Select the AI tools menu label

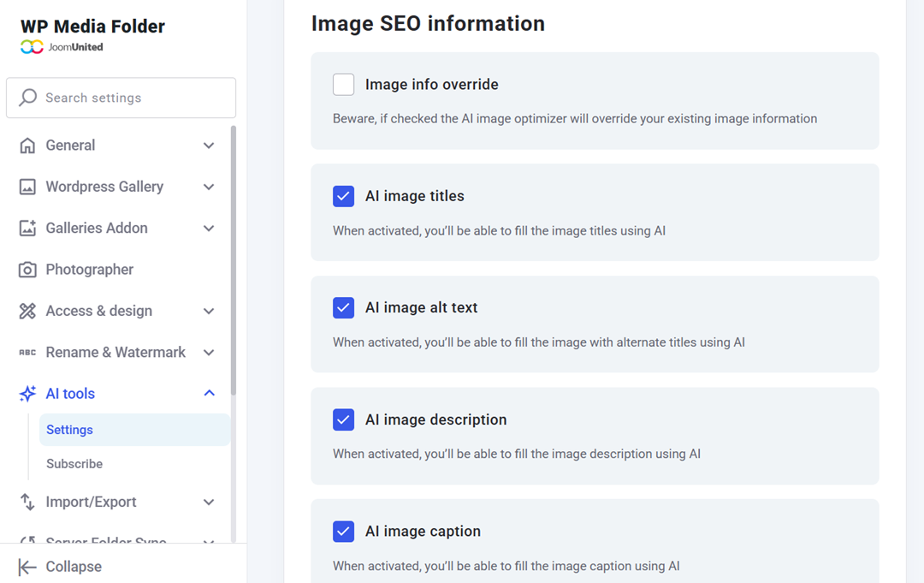click(x=70, y=393)
